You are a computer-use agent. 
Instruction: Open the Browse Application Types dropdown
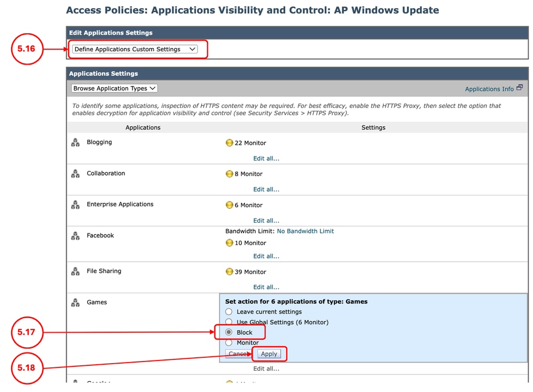114,88
